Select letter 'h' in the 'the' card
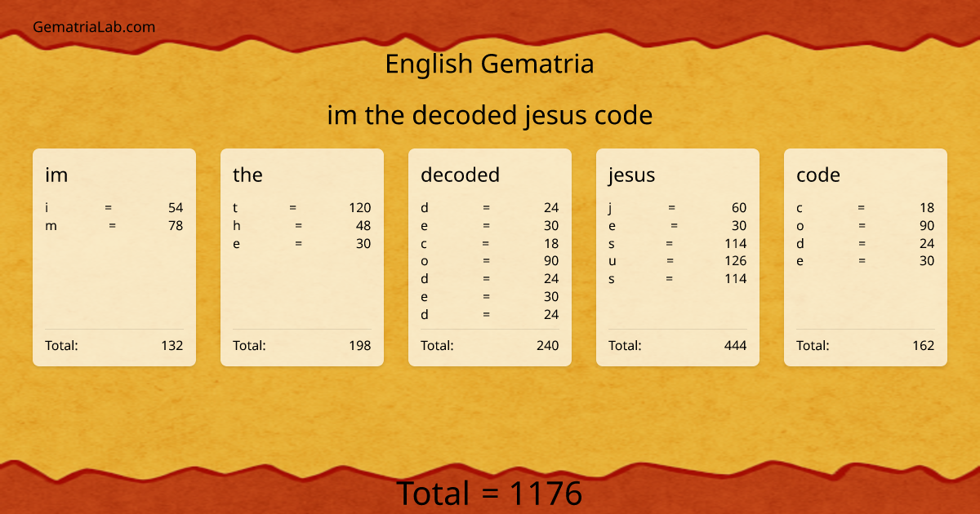Image resolution: width=980 pixels, height=514 pixels. coord(237,225)
